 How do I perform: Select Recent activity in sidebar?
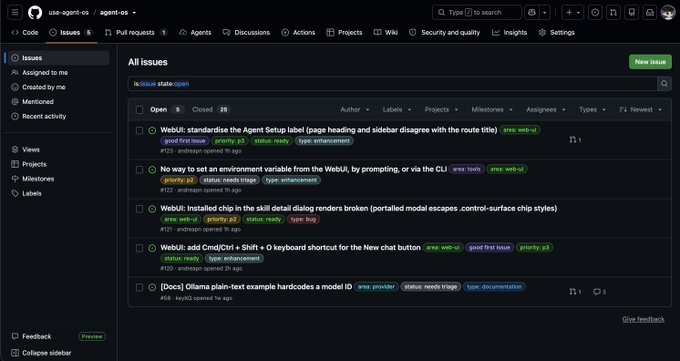click(x=58, y=116)
